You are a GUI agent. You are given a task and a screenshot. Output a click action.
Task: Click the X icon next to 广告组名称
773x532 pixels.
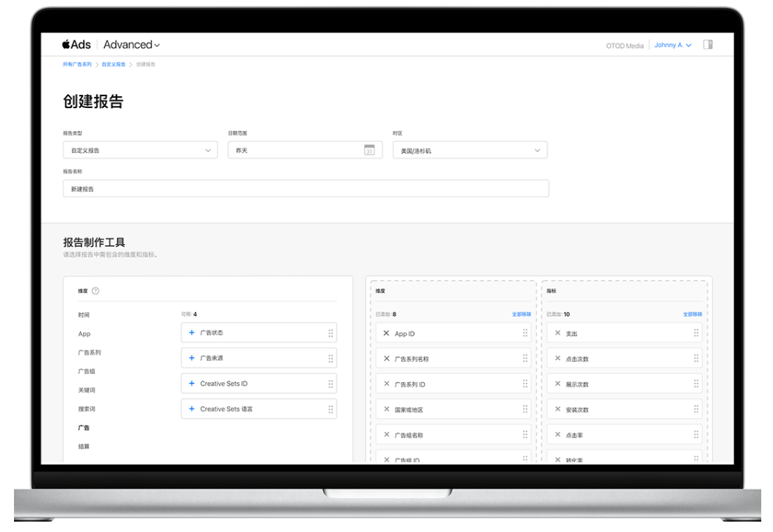coord(387,434)
